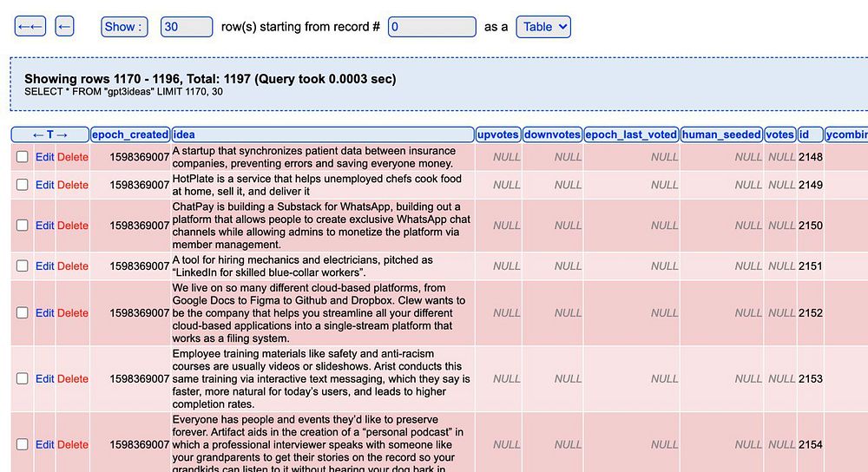Click the HotPlate unemployed chefs idea text

coord(317,185)
